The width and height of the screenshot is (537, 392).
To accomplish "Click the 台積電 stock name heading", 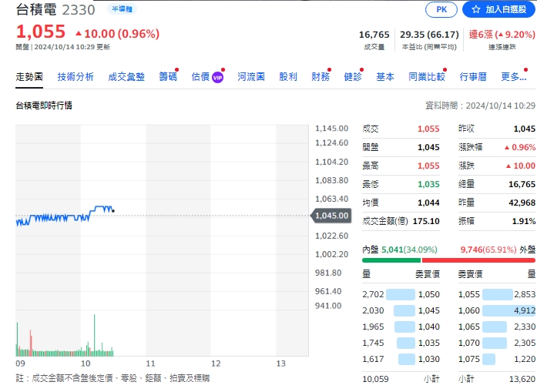I will pyautogui.click(x=36, y=9).
